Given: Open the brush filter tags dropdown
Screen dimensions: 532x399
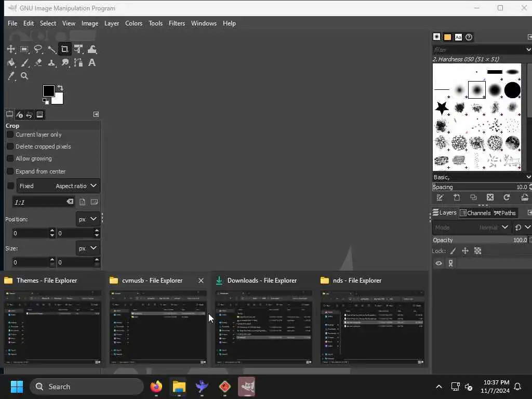Looking at the screenshot, I should [528, 50].
